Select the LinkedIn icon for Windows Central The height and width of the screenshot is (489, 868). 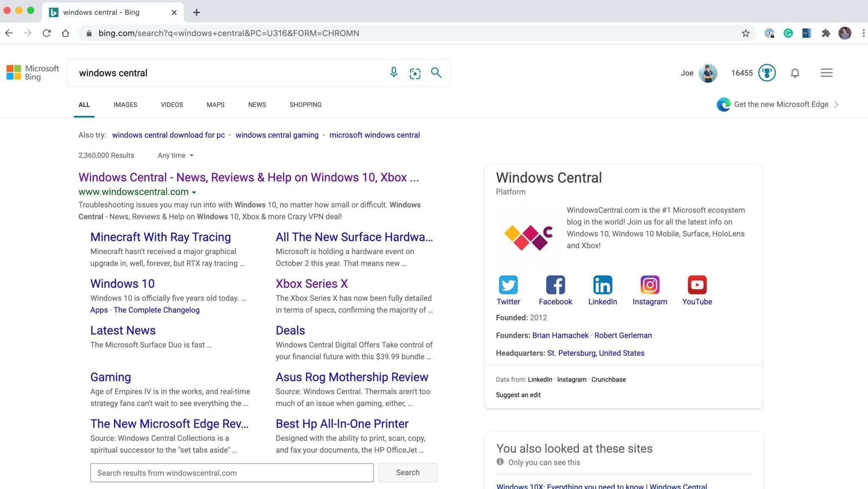(x=602, y=285)
